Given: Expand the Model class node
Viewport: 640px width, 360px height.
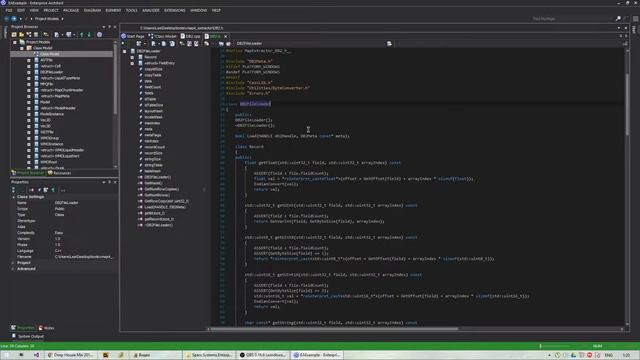Looking at the screenshot, I should coord(29,102).
